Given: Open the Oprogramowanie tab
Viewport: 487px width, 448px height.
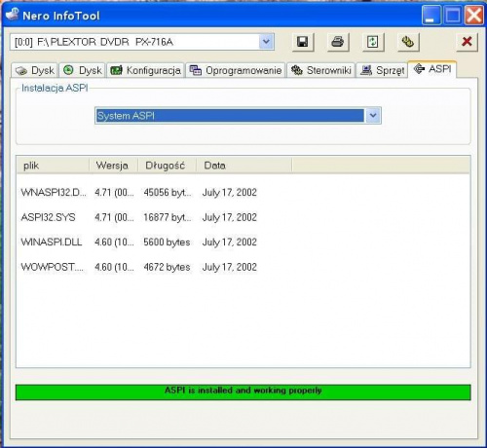Looking at the screenshot, I should coord(236,70).
